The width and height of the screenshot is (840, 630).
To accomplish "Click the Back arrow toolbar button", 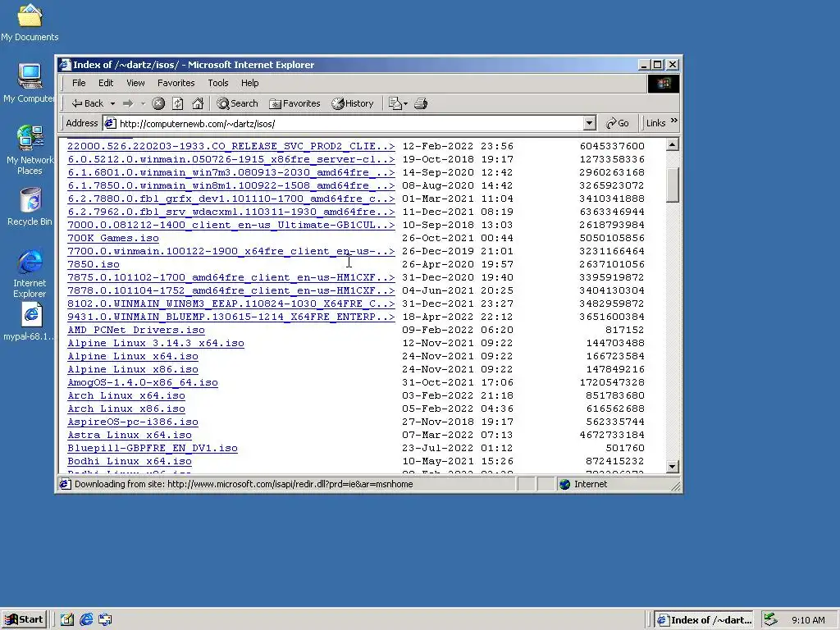I will [x=87, y=103].
